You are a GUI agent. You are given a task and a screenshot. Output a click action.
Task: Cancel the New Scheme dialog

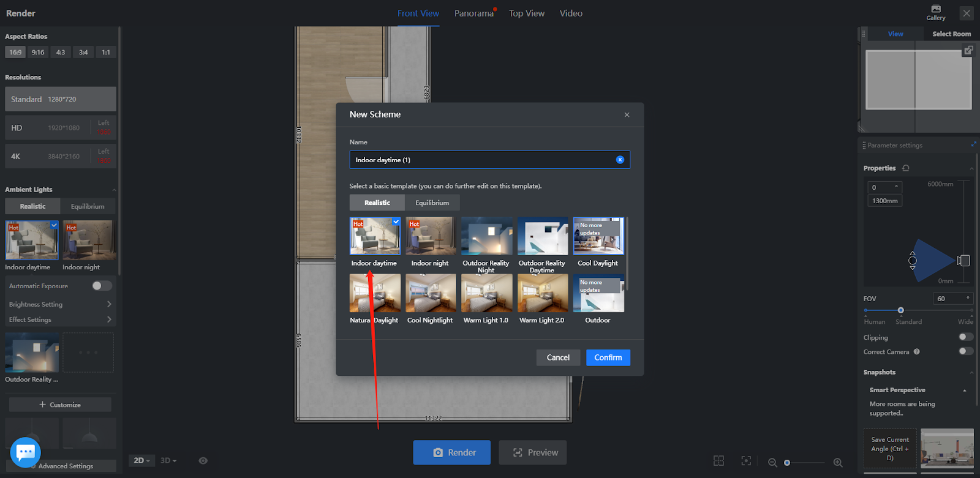[558, 357]
